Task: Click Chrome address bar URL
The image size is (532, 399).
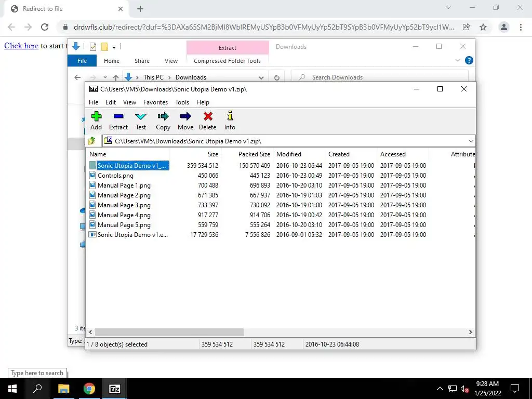Action: pyautogui.click(x=263, y=27)
